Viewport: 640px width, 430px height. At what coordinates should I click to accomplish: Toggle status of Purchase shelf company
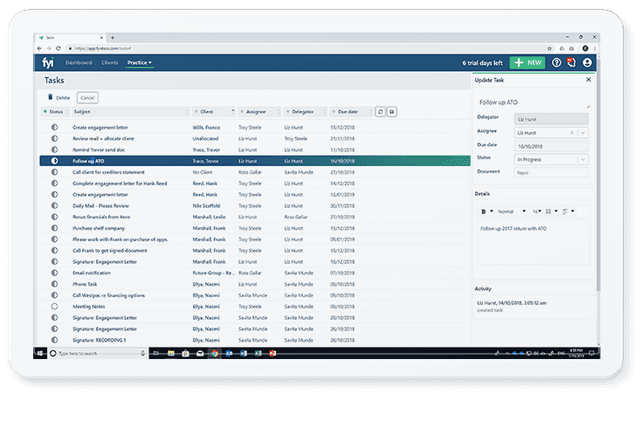54,228
